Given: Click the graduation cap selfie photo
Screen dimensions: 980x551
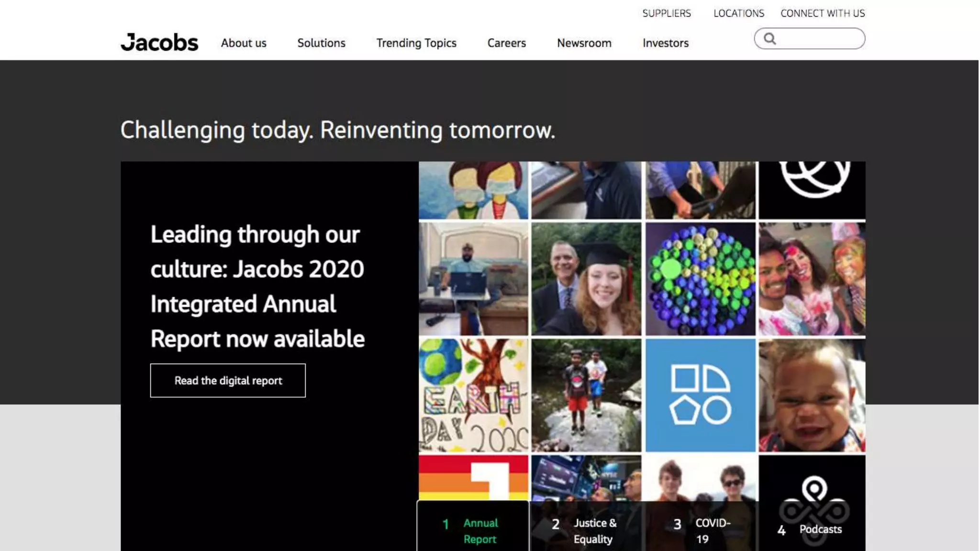Looking at the screenshot, I should coord(586,279).
